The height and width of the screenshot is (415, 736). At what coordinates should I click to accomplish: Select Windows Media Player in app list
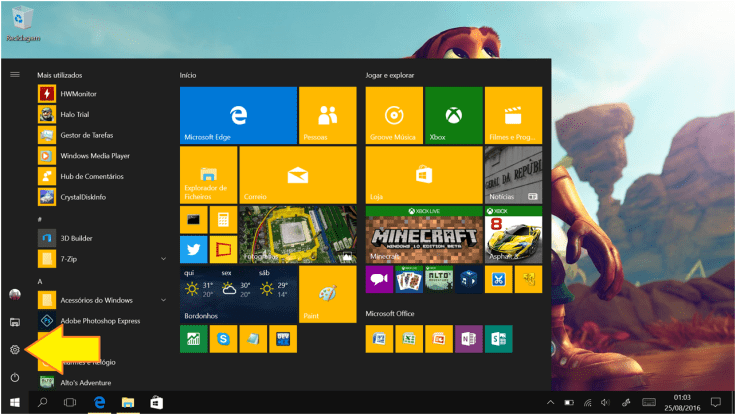pos(95,155)
